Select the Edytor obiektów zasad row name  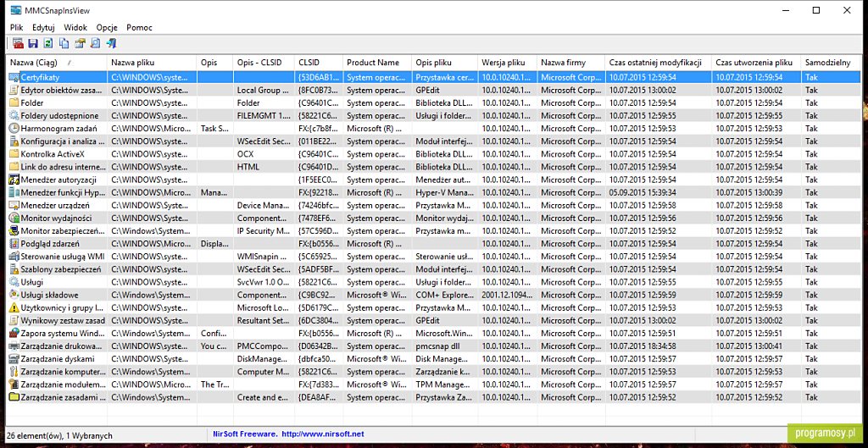[x=63, y=90]
